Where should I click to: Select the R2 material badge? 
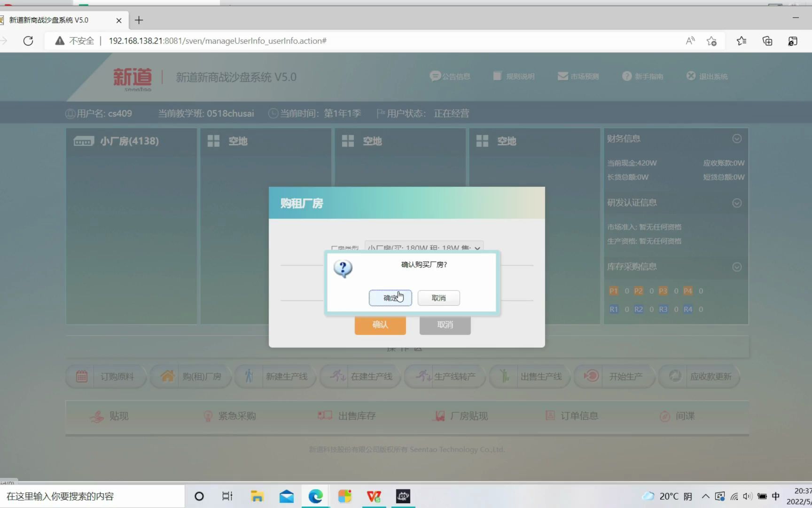click(x=638, y=310)
